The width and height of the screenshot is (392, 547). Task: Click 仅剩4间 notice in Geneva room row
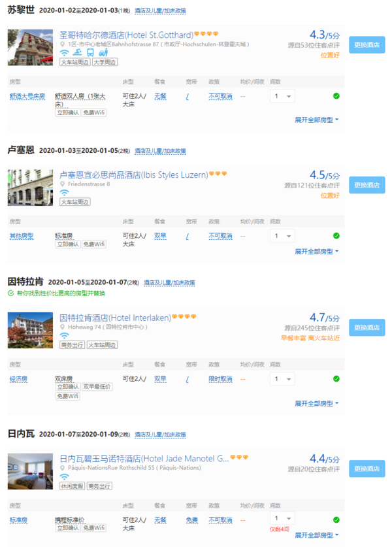tap(280, 529)
